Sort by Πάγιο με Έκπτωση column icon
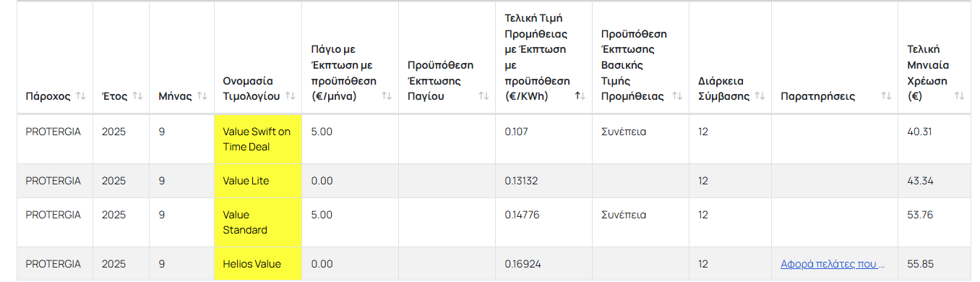Screen dimensions: 980x282 pos(387,96)
